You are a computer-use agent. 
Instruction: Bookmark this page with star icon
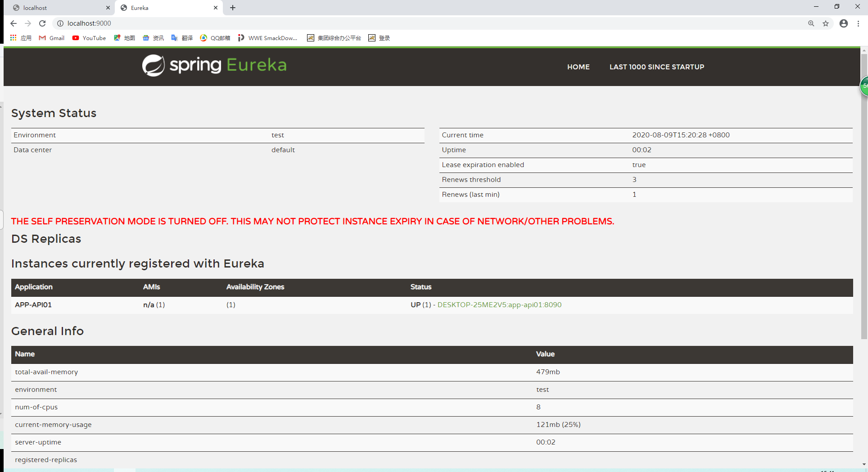(826, 23)
